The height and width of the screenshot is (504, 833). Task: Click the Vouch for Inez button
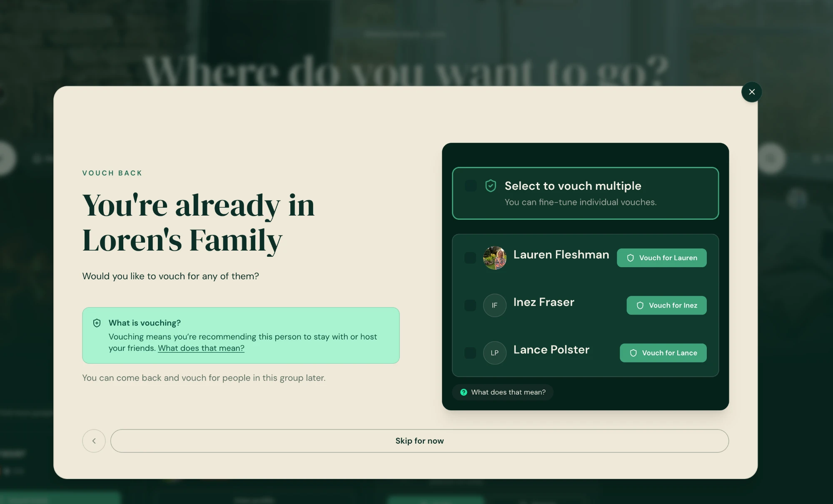[666, 305]
